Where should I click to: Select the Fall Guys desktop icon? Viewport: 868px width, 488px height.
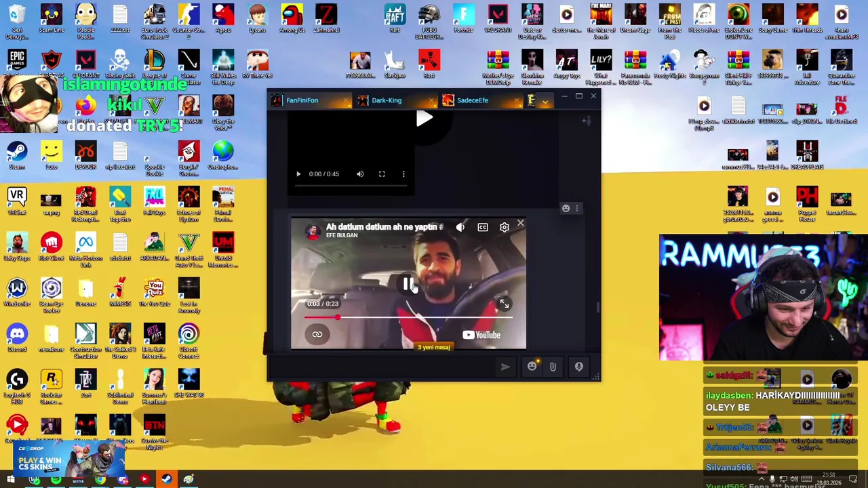tap(154, 201)
